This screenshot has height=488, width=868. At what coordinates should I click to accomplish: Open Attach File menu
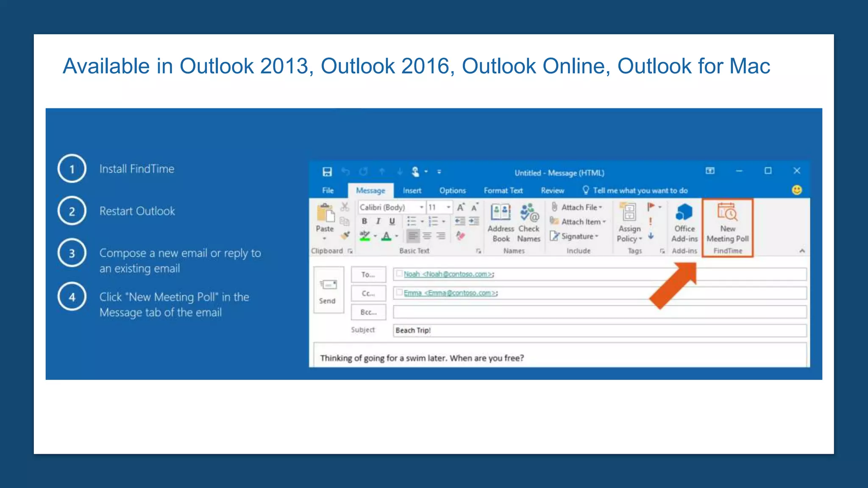click(x=576, y=207)
